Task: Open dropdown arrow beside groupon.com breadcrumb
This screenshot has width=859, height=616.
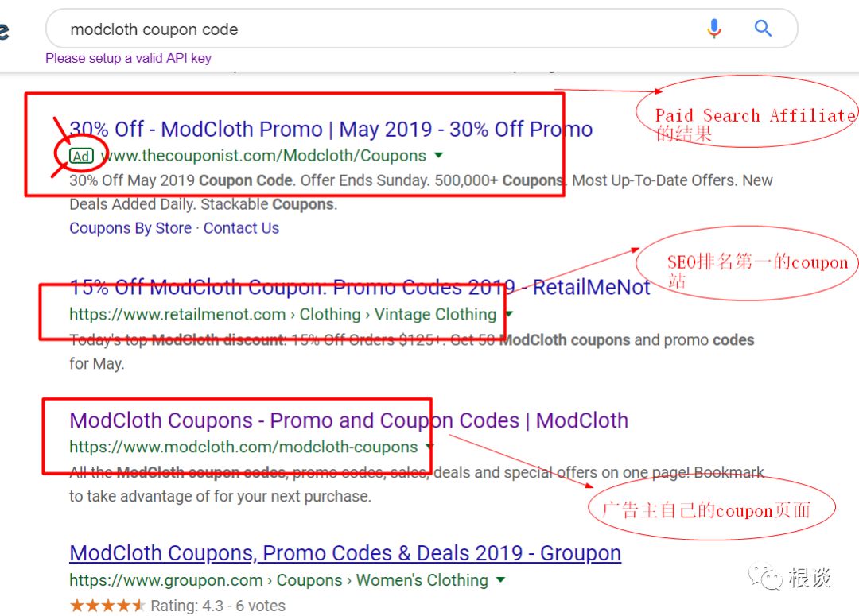Action: tap(500, 580)
